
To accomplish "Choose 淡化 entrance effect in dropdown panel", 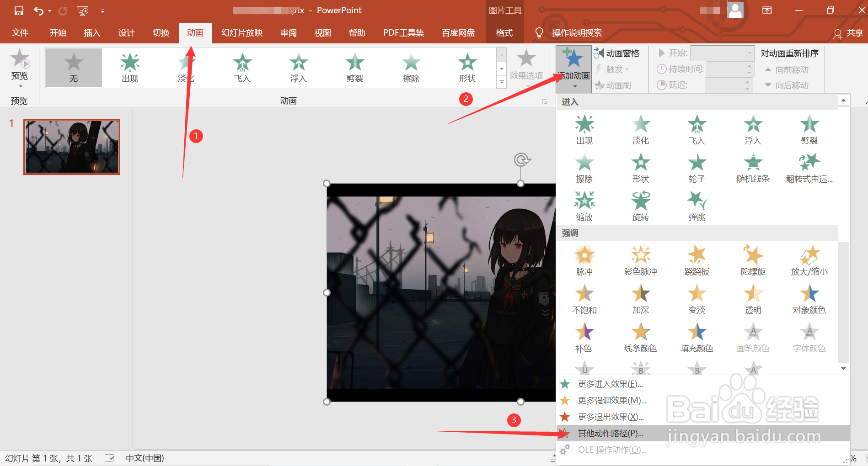I will [641, 130].
